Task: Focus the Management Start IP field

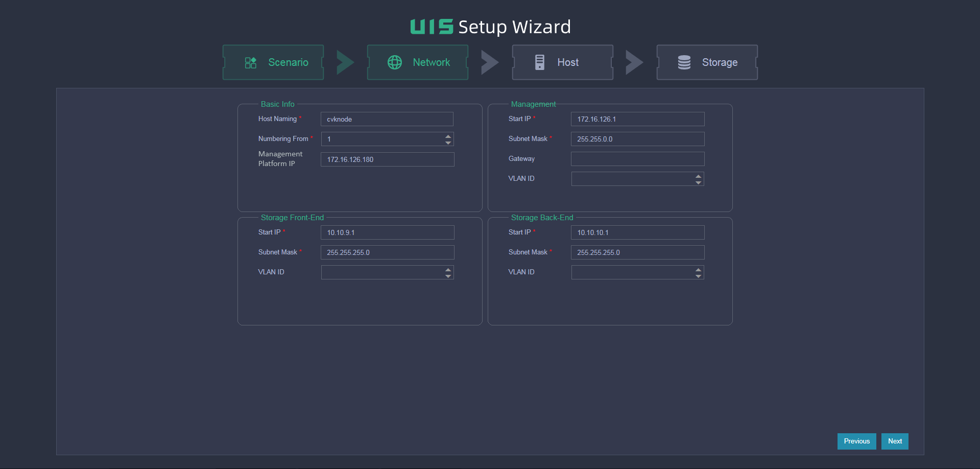Action: [x=638, y=119]
